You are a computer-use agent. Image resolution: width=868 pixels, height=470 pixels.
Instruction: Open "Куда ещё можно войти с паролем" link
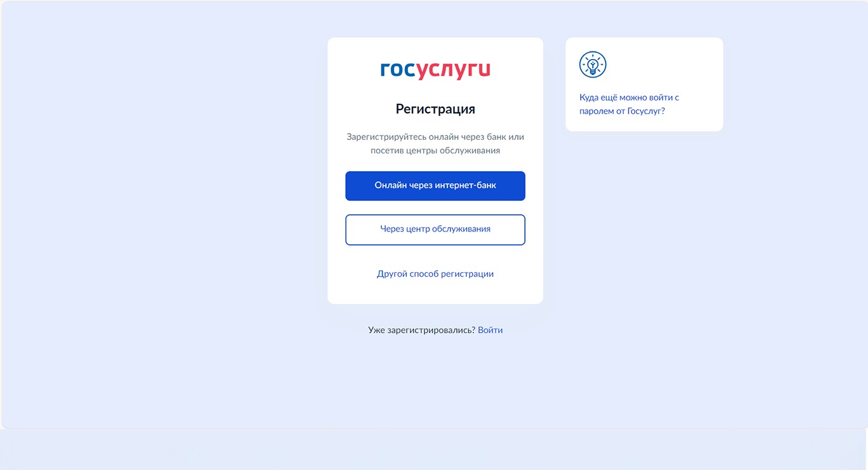coord(629,104)
